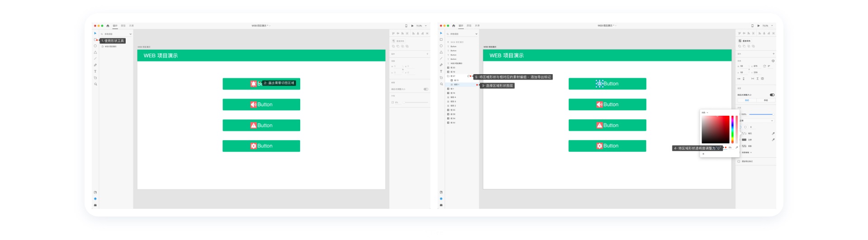The height and width of the screenshot is (240, 868).
Task: Select the Ellipse tool in left window
Action: [x=95, y=46]
